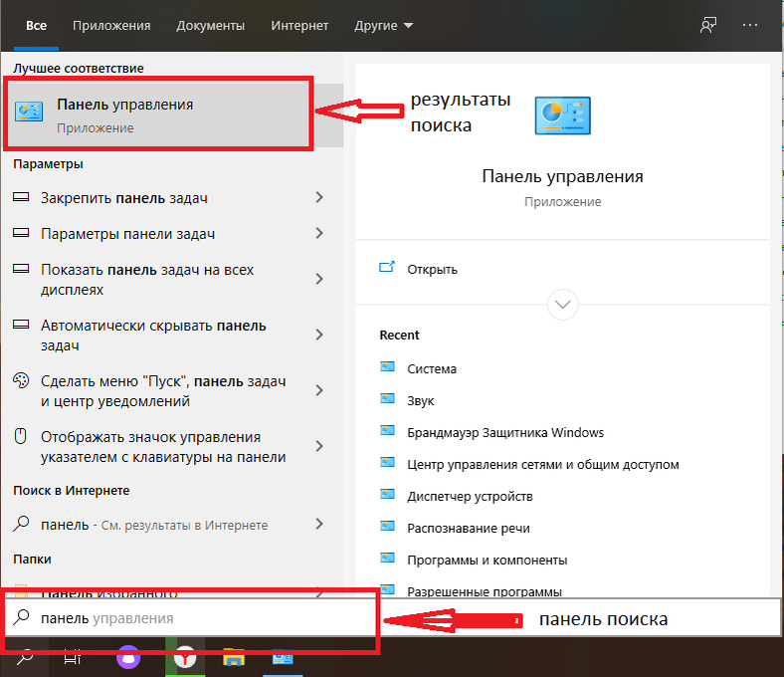This screenshot has height=677, width=784.
Task: Click the Распознавание речи item icon
Action: point(387,527)
